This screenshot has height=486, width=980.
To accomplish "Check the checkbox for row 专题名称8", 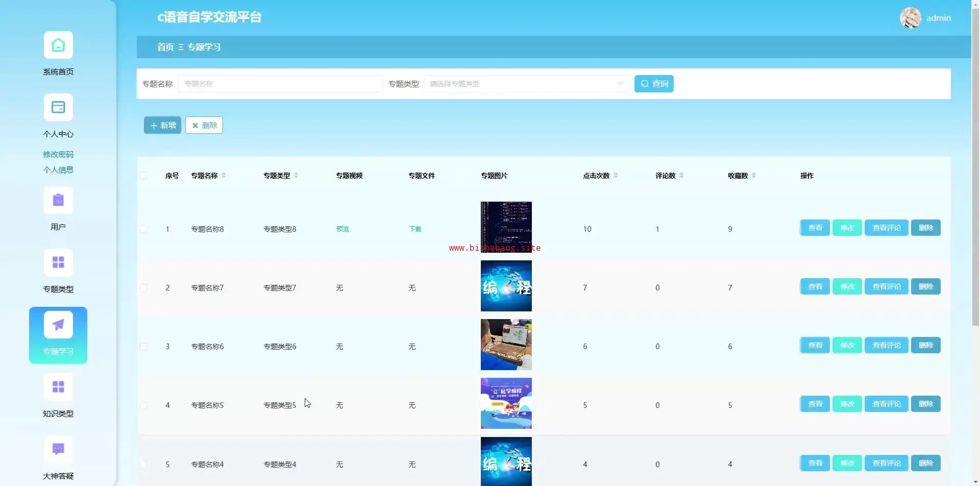I will [143, 229].
